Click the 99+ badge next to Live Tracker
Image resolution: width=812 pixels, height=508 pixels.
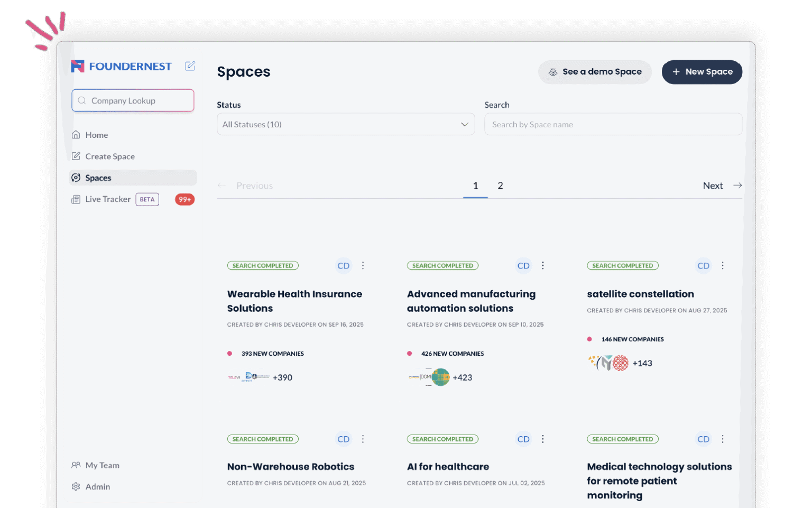coord(184,199)
